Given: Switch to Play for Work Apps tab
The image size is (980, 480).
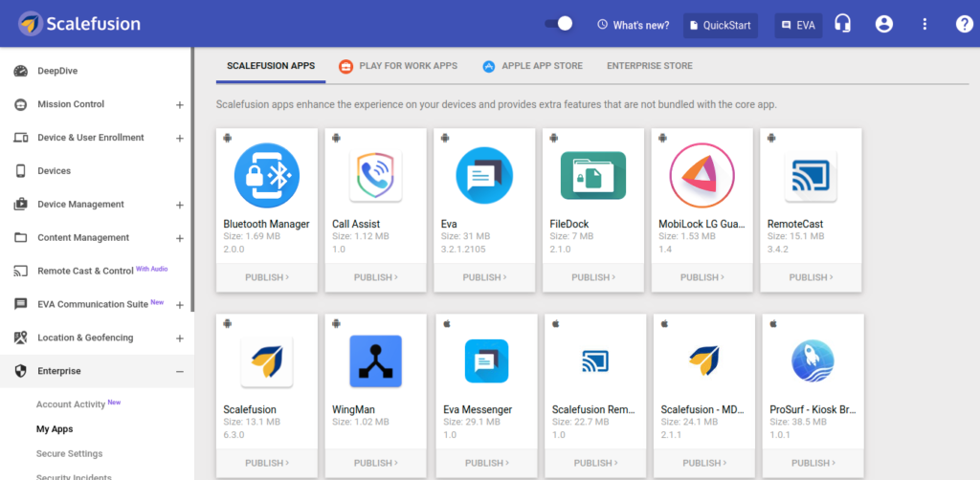Looking at the screenshot, I should coord(398,66).
